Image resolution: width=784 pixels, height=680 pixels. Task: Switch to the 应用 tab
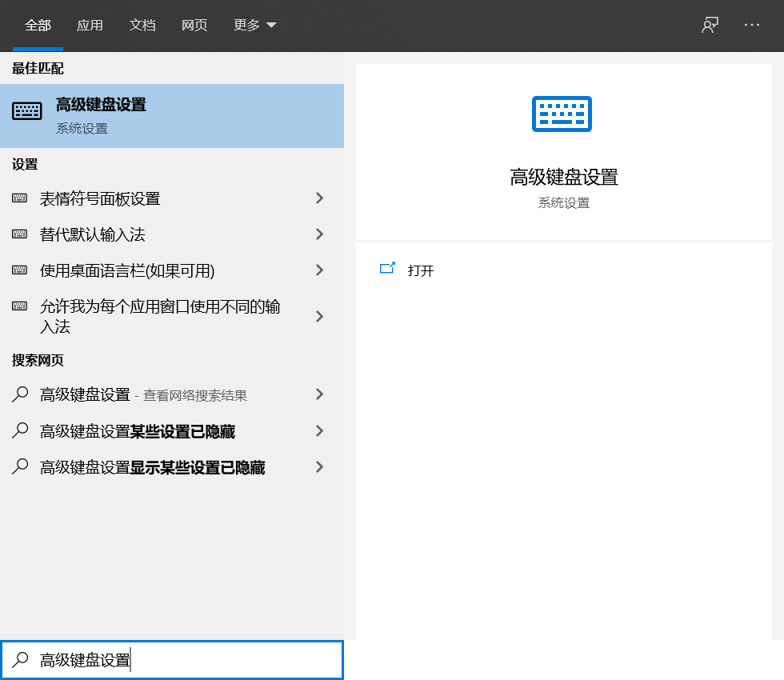90,25
